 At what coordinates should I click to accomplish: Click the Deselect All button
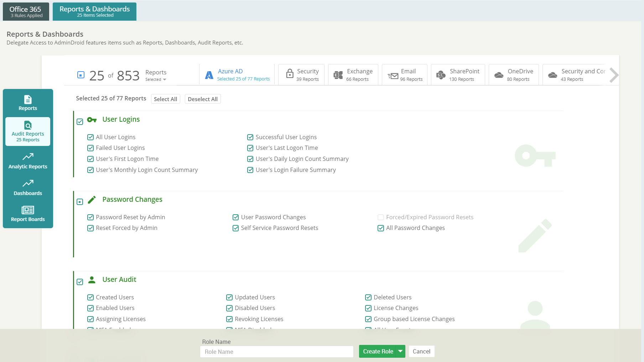coord(202,99)
